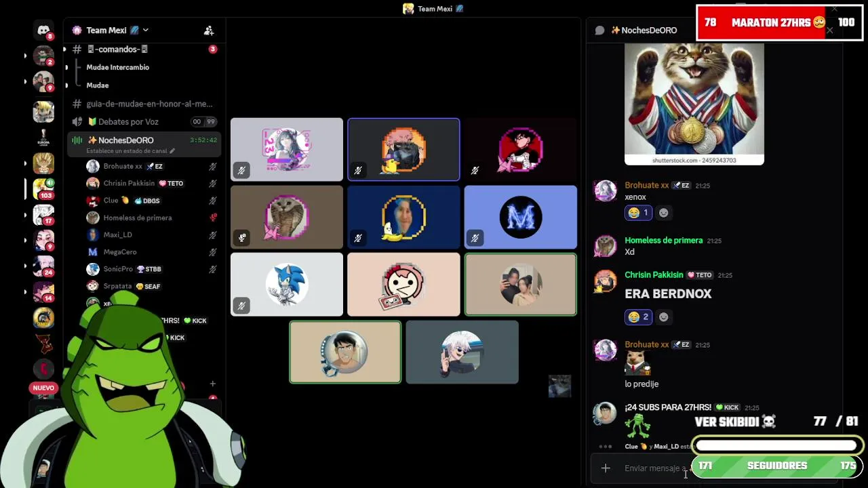Click the muted mic icon next to SonicPro
The image size is (868, 488).
click(x=213, y=269)
